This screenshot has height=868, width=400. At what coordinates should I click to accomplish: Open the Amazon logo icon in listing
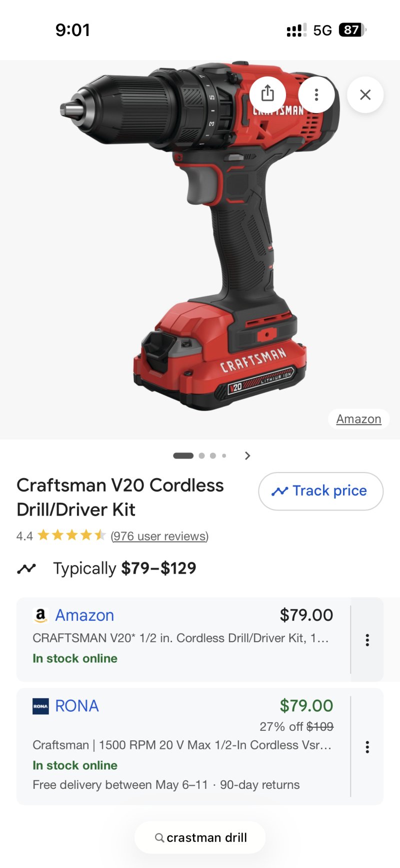(40, 615)
